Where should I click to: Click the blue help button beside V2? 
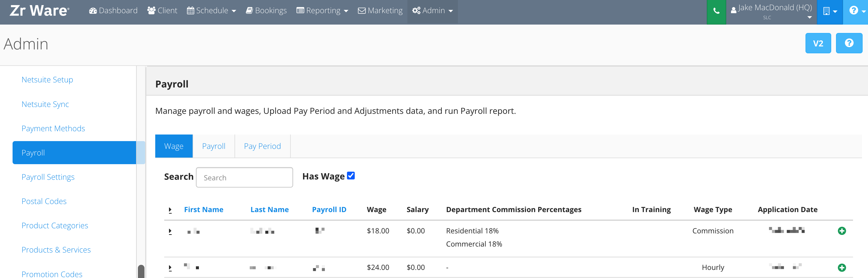point(849,43)
